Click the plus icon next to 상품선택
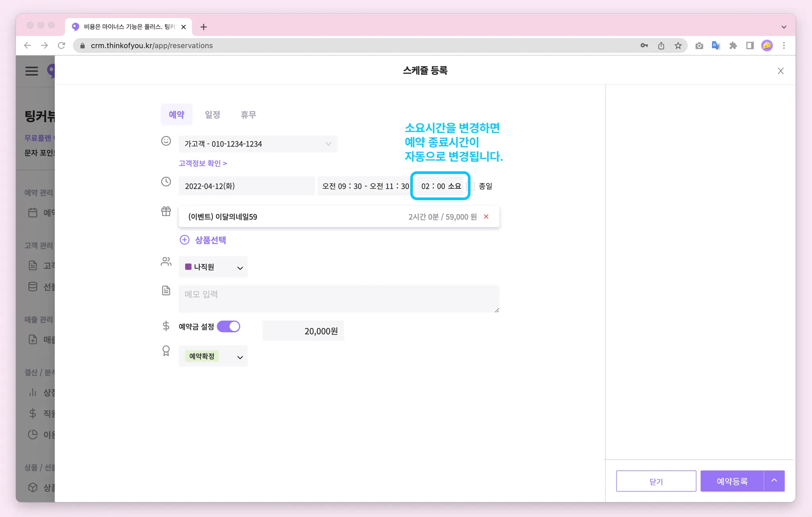 (185, 240)
